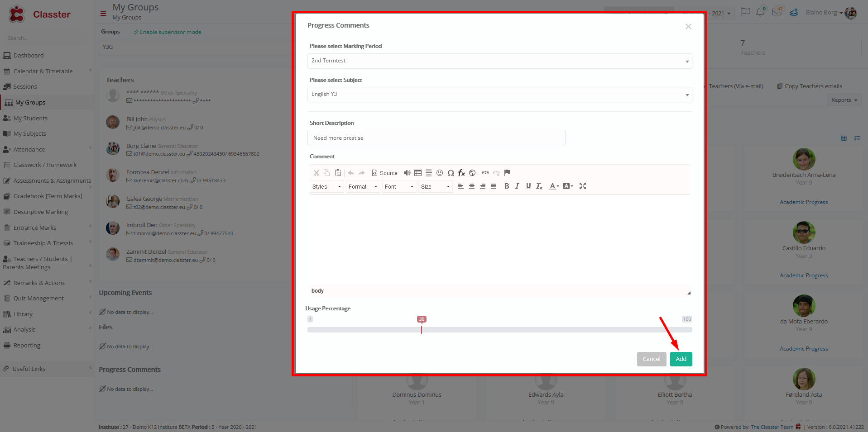Enable supervisor mode
868x432 pixels.
point(167,32)
